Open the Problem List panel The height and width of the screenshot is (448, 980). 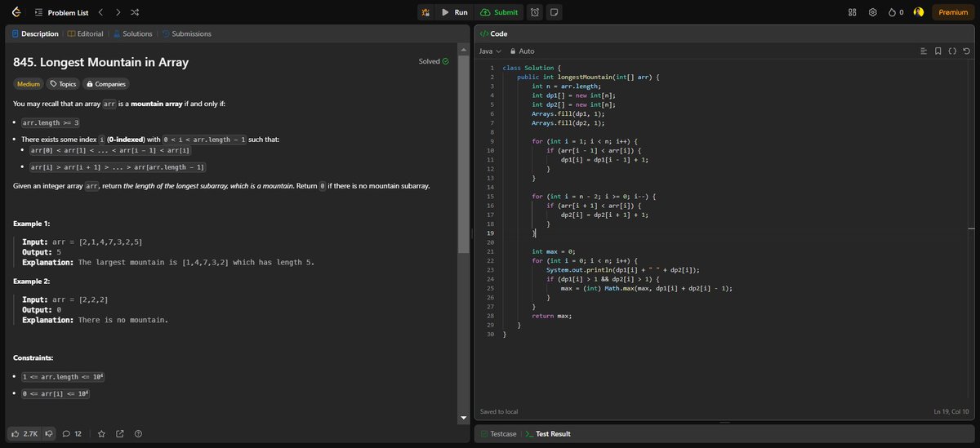[x=60, y=12]
